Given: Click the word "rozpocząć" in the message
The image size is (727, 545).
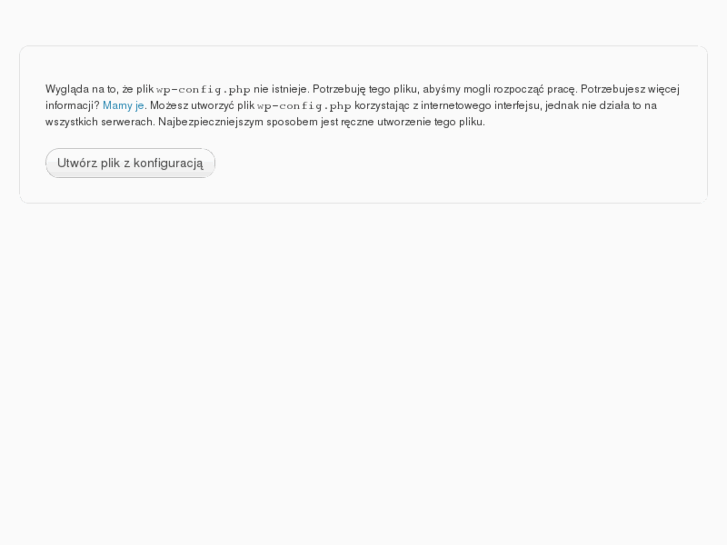Looking at the screenshot, I should point(519,89).
